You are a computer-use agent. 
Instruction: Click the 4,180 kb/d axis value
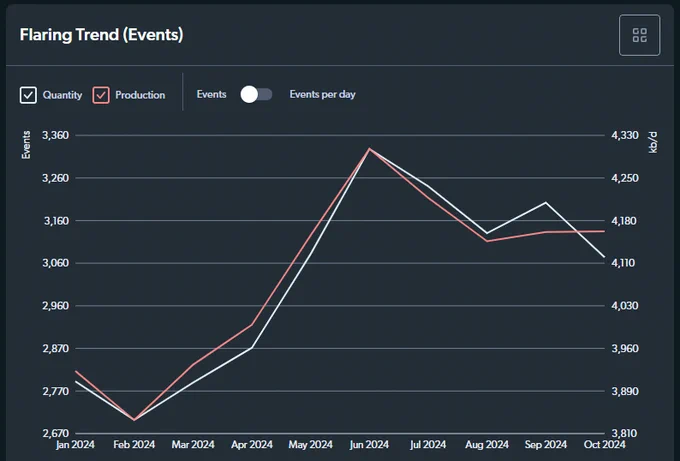624,221
